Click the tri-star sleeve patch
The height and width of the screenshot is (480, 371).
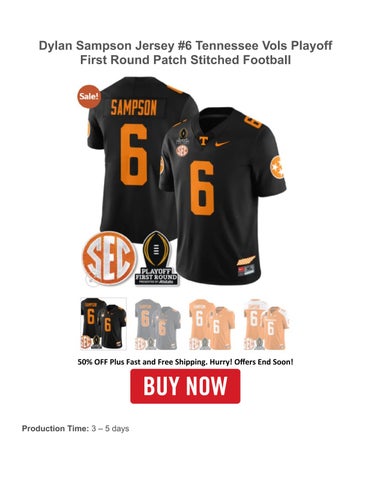coord(278,167)
